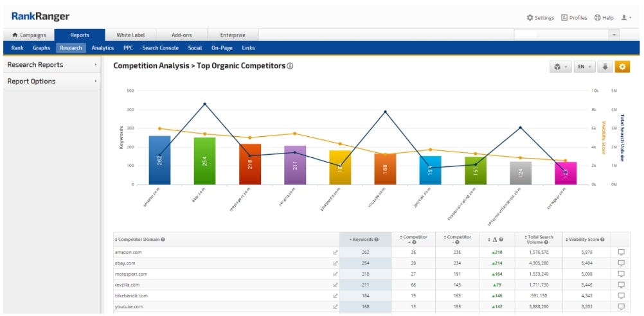Go to the Campaigns tab
The width and height of the screenshot is (644, 316).
29,35
